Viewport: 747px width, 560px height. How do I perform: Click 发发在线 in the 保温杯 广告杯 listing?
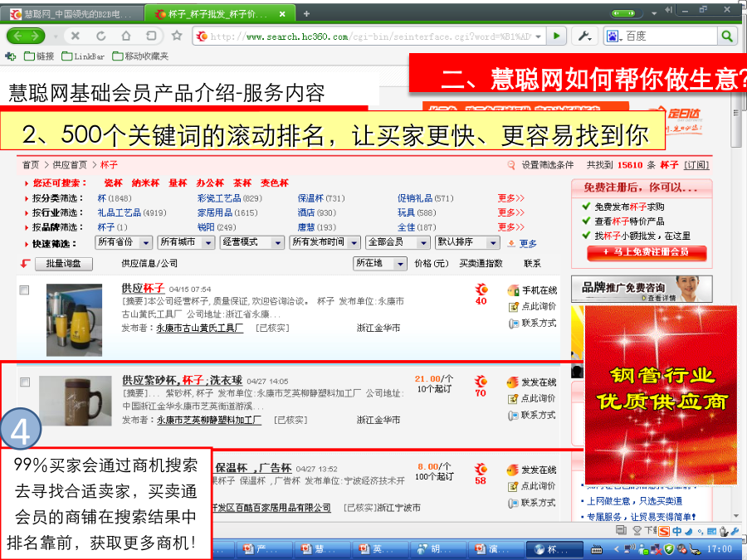(x=531, y=470)
